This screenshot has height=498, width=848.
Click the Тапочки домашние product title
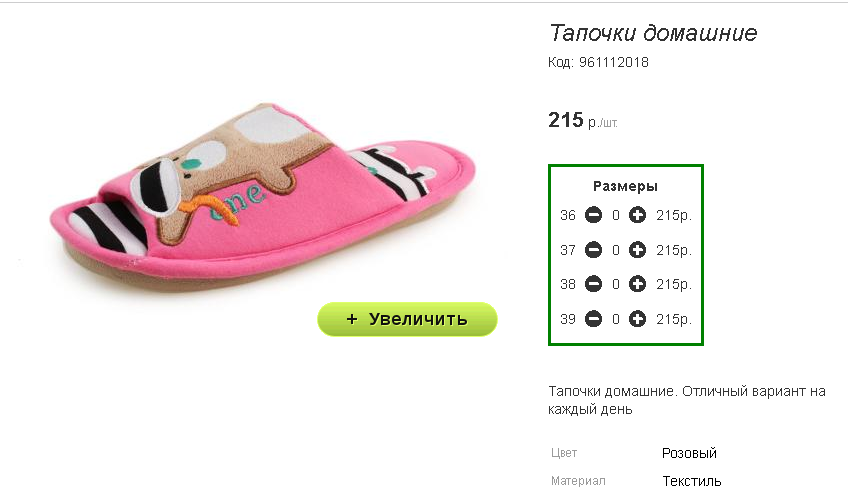pos(653,33)
